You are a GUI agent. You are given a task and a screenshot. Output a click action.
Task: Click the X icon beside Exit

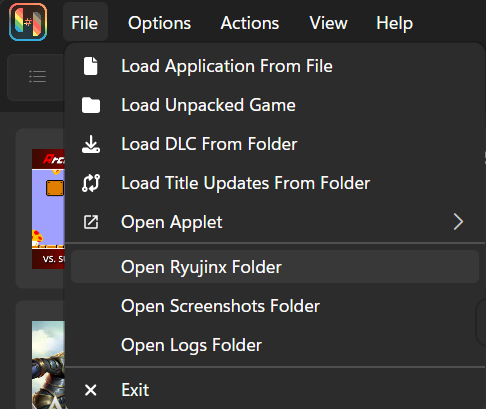point(91,390)
